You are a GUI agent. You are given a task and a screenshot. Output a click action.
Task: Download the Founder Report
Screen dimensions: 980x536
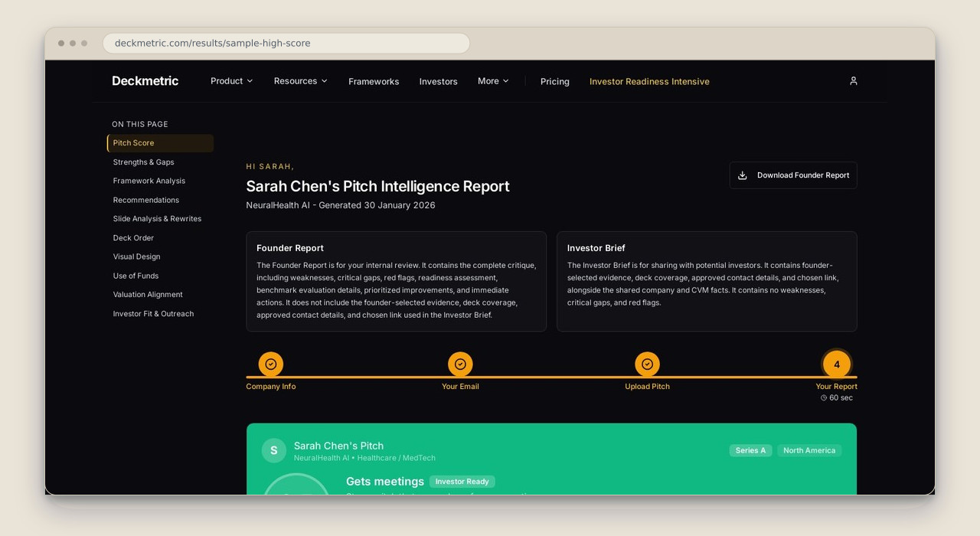[793, 175]
